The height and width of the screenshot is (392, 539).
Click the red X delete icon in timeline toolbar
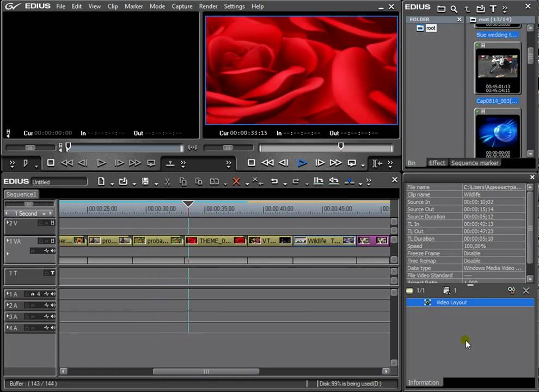point(236,181)
